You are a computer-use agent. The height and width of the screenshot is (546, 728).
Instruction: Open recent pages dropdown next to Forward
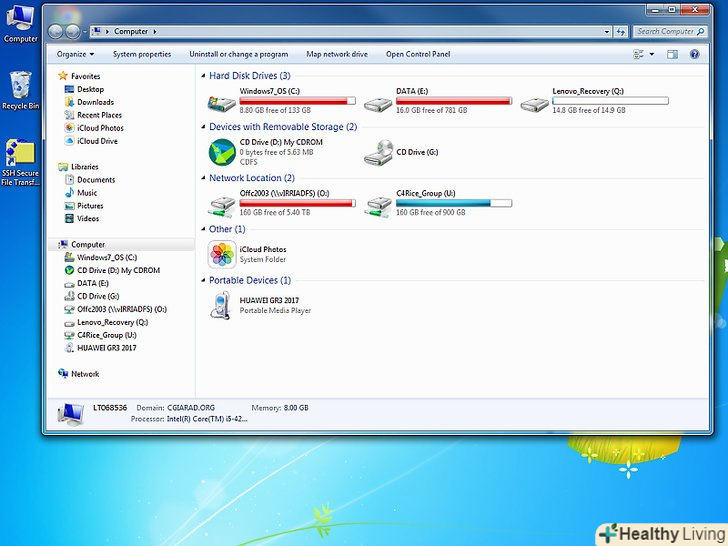(x=84, y=32)
